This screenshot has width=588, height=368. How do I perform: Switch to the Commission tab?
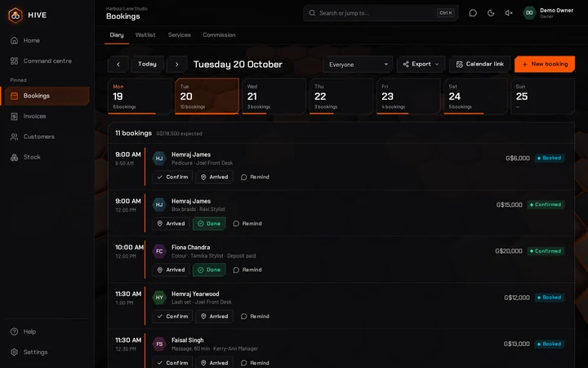219,35
